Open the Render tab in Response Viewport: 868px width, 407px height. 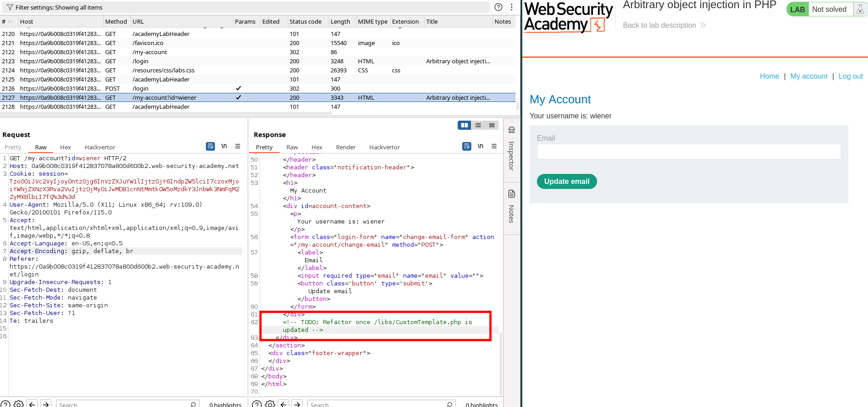coord(346,147)
